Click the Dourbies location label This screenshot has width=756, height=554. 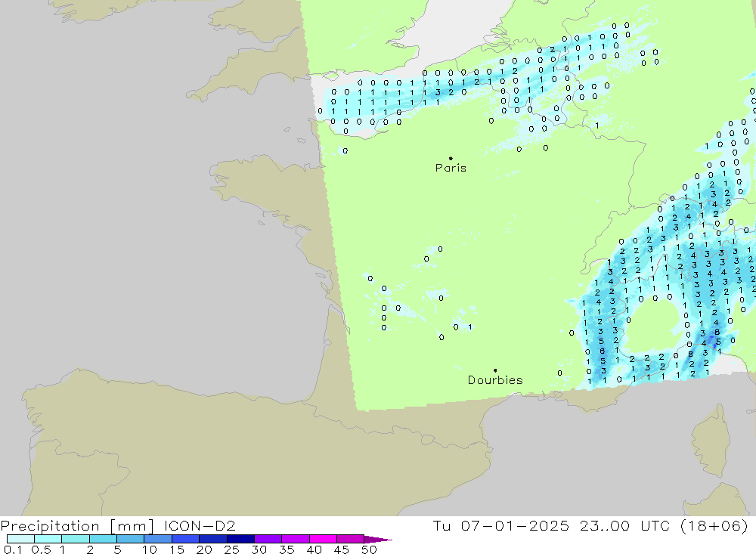[495, 380]
